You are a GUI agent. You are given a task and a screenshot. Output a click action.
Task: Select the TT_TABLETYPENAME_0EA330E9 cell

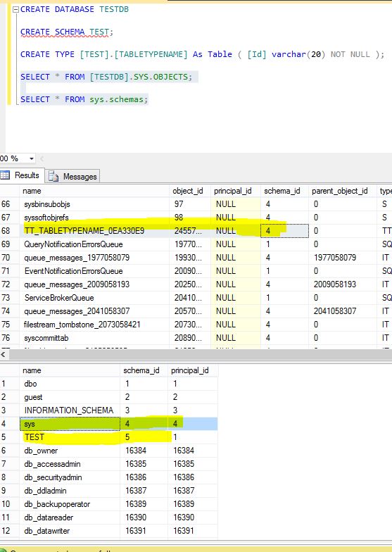coord(94,231)
